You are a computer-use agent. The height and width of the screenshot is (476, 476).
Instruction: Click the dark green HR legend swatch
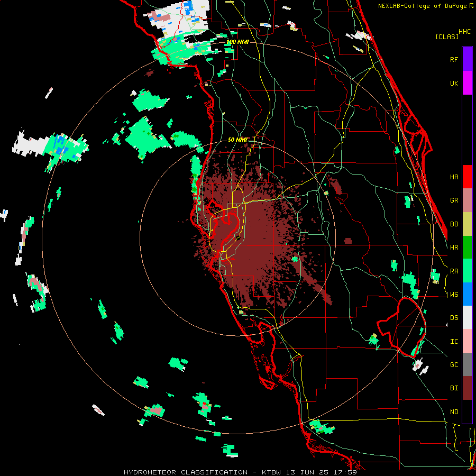pyautogui.click(x=467, y=248)
